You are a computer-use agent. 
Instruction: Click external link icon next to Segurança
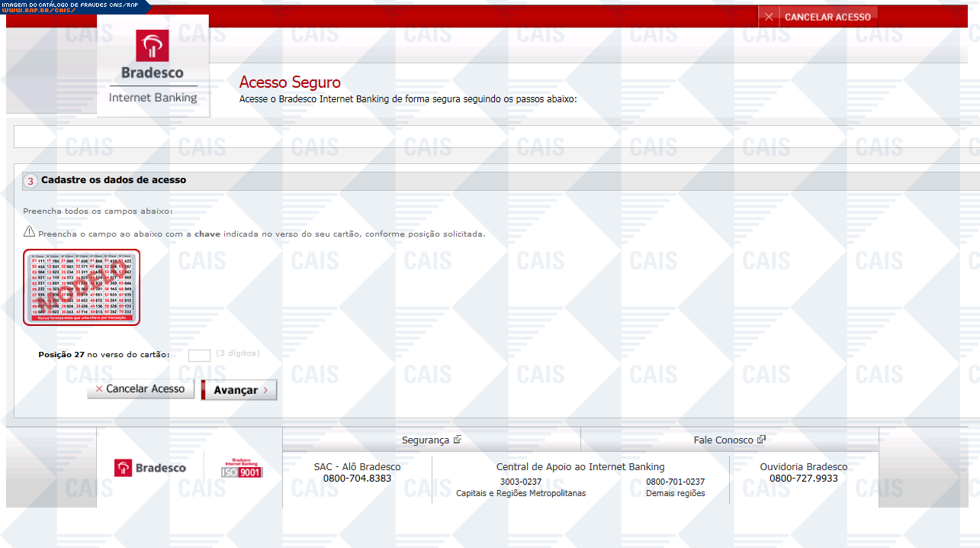click(x=458, y=440)
